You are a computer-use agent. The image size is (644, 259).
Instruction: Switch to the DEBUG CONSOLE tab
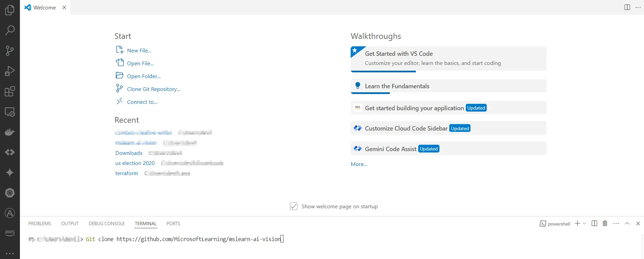tap(107, 223)
